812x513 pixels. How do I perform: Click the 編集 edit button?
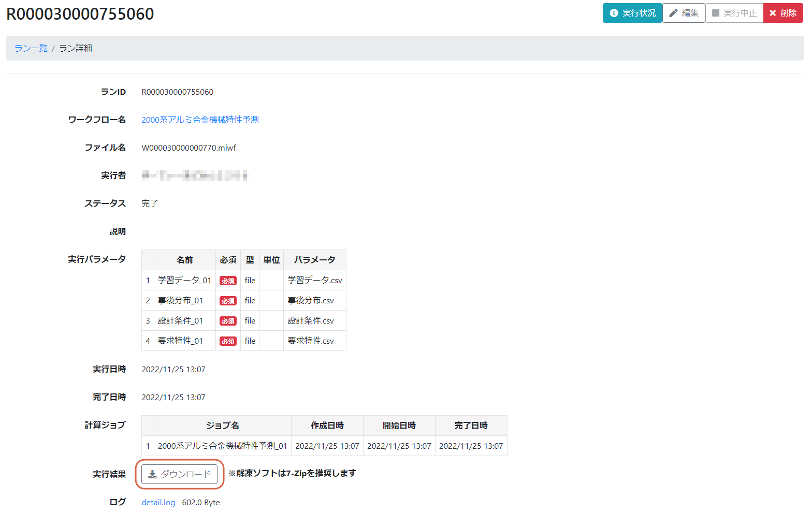click(684, 13)
